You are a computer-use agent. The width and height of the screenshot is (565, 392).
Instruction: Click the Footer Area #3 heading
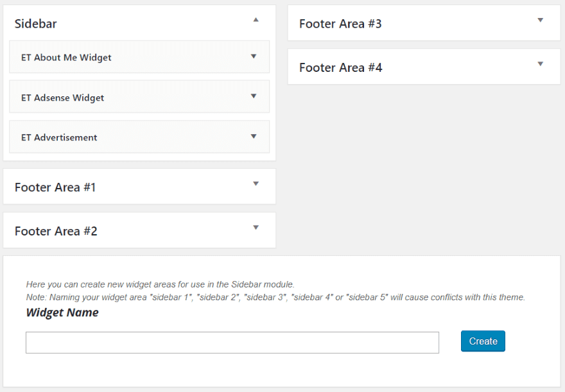[x=340, y=24]
